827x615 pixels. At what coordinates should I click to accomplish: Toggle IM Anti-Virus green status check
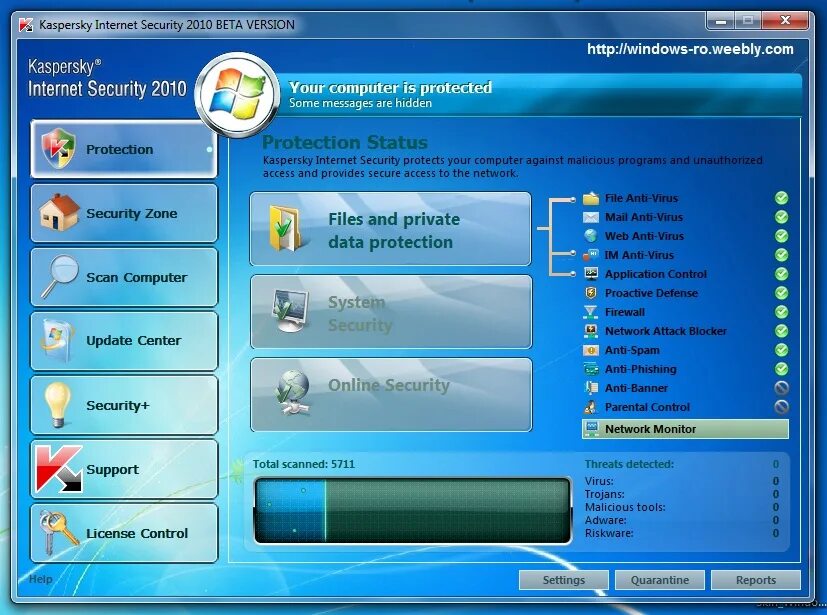pos(781,255)
